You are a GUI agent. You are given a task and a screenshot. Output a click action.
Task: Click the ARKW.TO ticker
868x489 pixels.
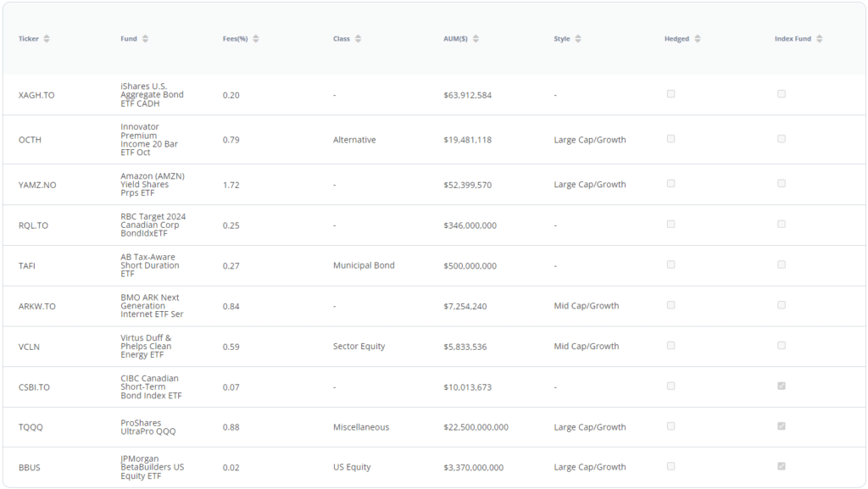click(37, 306)
